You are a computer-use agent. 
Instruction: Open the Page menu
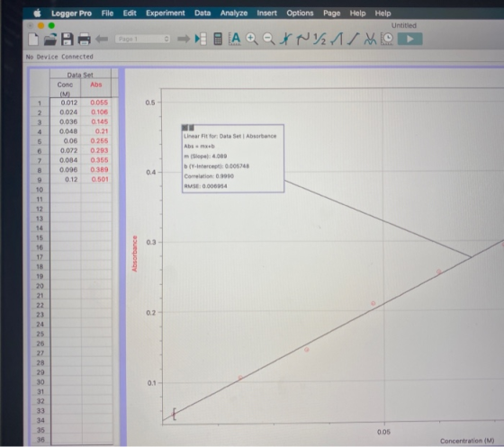pyautogui.click(x=332, y=13)
